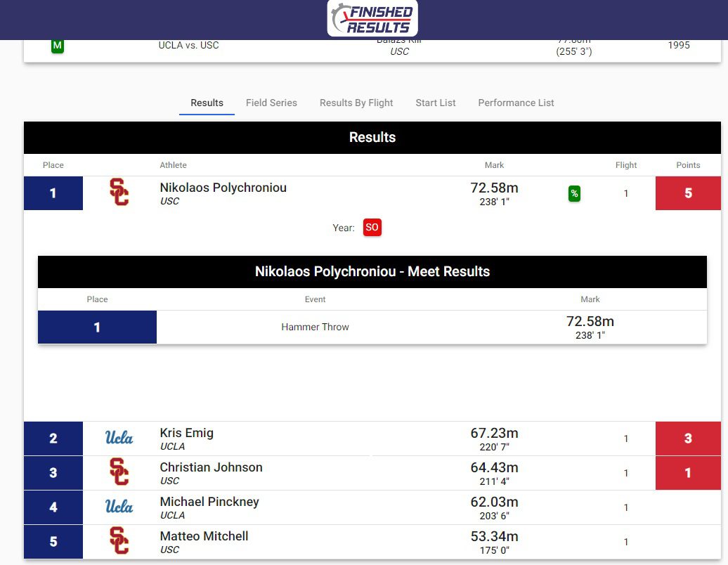Switch to the Start List tab
The image size is (728, 565).
coord(436,103)
